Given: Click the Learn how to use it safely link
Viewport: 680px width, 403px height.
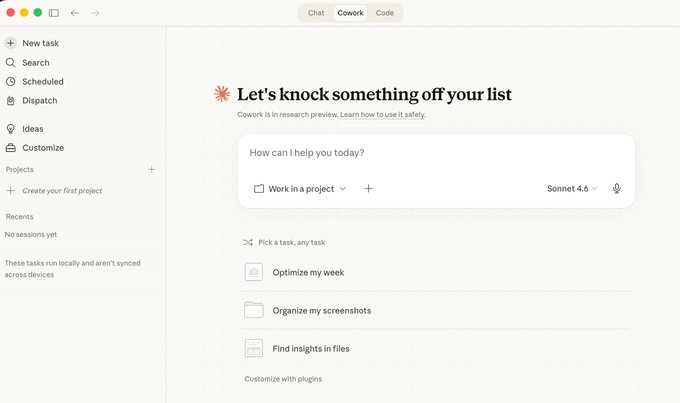Looking at the screenshot, I should tap(382, 115).
